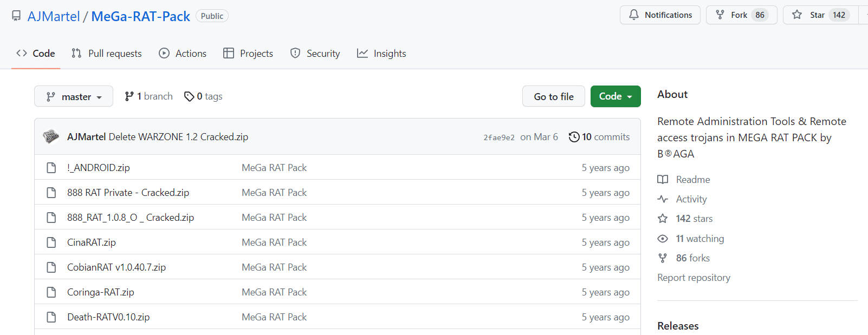
Task: Click the Security shield icon
Action: click(x=295, y=53)
